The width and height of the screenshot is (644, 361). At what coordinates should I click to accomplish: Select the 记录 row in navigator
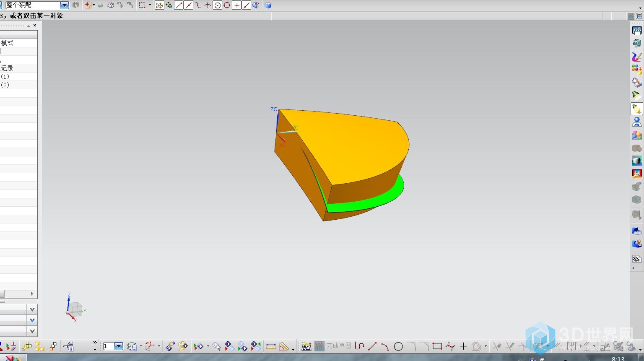[18, 68]
